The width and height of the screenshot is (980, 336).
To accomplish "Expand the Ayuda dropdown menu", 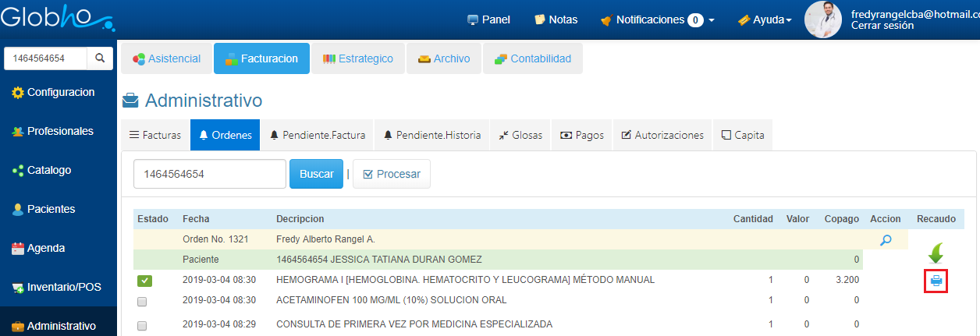I will coord(765,19).
